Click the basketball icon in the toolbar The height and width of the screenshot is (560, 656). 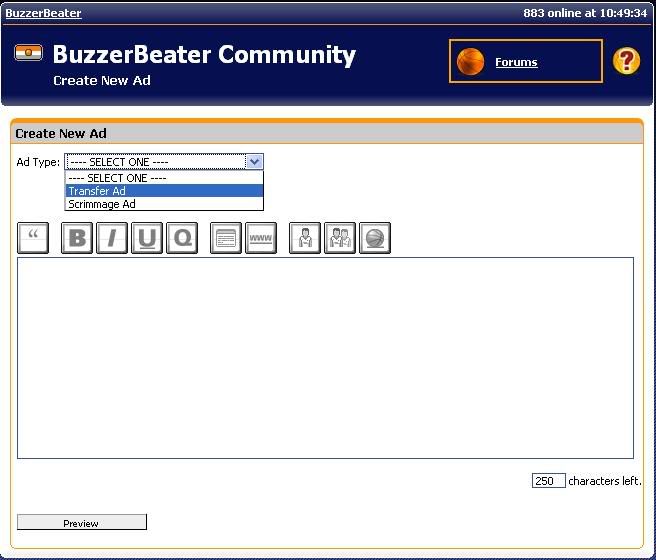point(374,238)
